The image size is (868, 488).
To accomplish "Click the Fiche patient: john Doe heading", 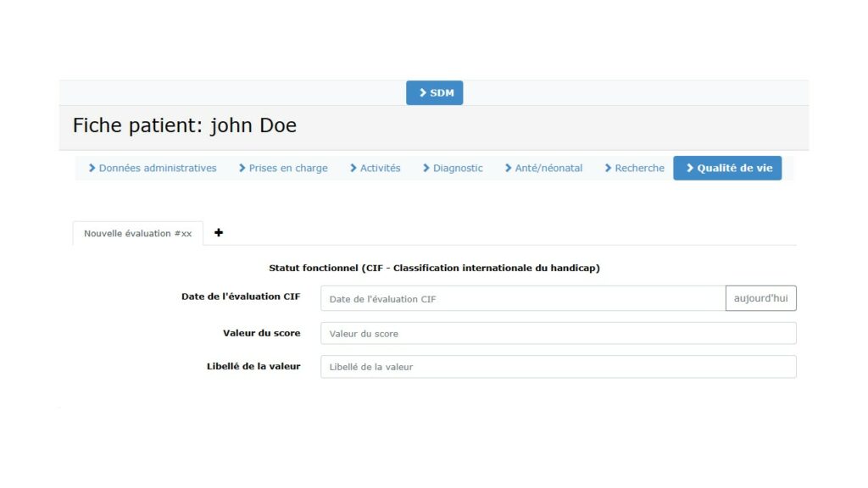I will click(185, 125).
